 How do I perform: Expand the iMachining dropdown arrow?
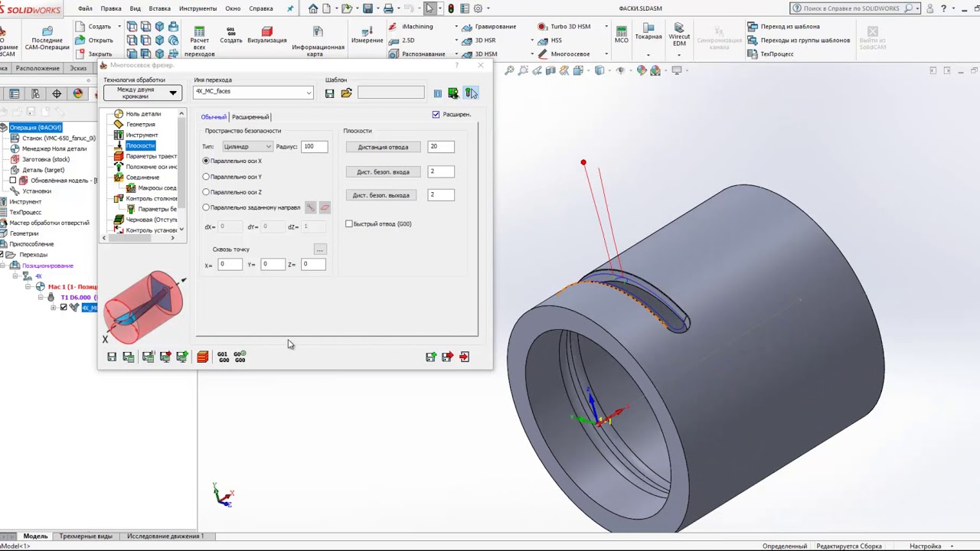(x=456, y=27)
